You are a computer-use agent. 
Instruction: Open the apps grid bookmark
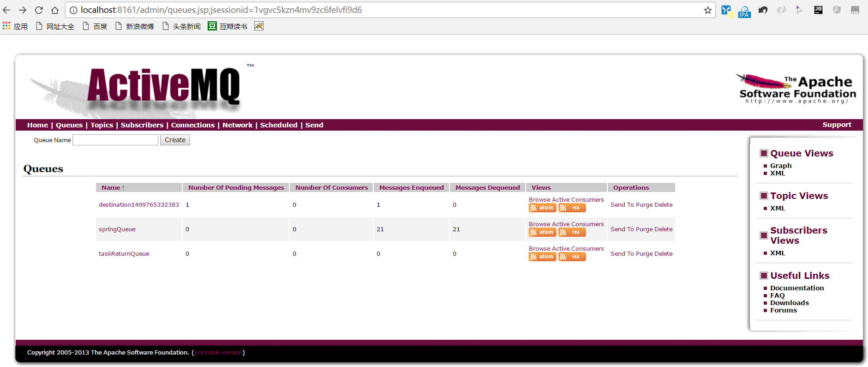tap(15, 26)
